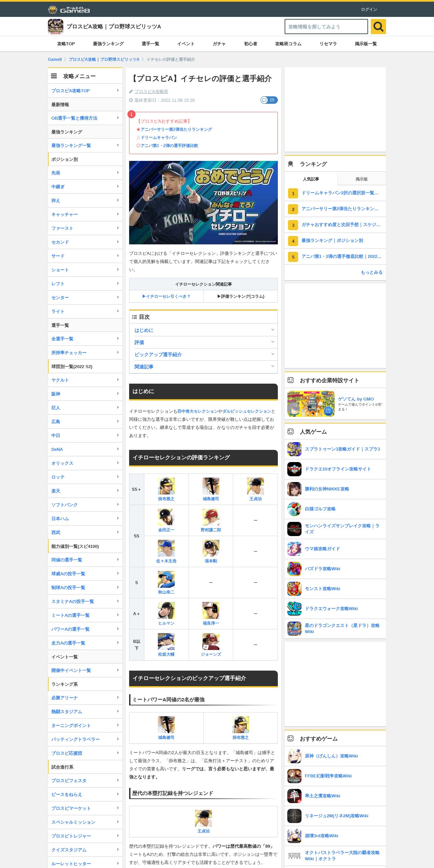Click もっとみる under ranking list
The height and width of the screenshot is (868, 434).
pyautogui.click(x=371, y=272)
